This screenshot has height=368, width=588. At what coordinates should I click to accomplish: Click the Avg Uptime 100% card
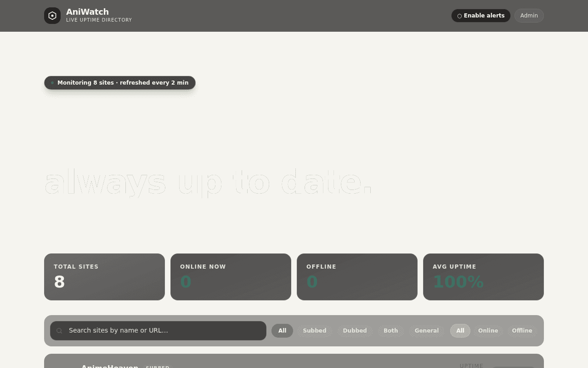(x=483, y=277)
